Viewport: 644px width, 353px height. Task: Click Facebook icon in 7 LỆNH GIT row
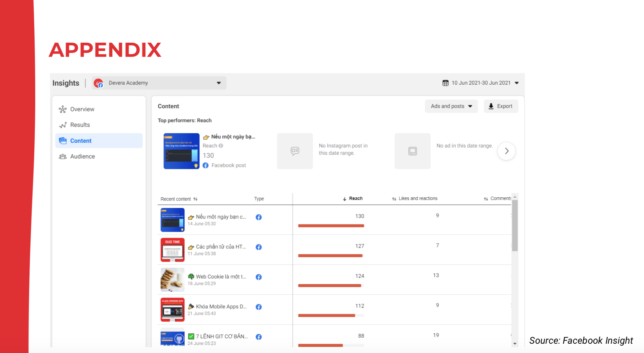click(258, 337)
